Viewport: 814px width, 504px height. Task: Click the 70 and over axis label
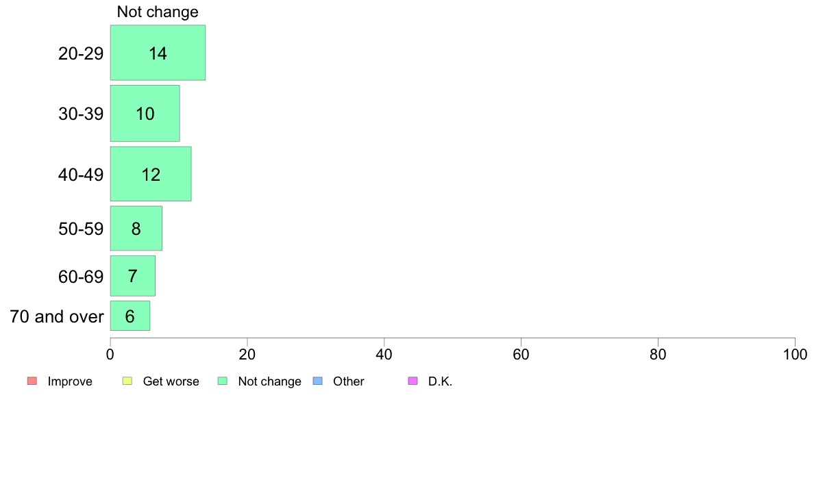click(x=57, y=316)
